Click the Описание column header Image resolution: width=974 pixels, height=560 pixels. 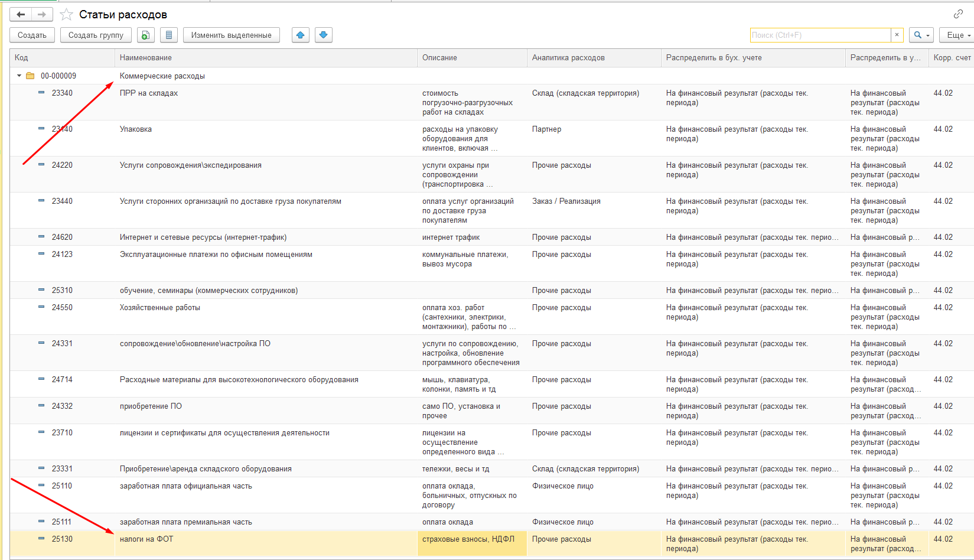(x=472, y=58)
